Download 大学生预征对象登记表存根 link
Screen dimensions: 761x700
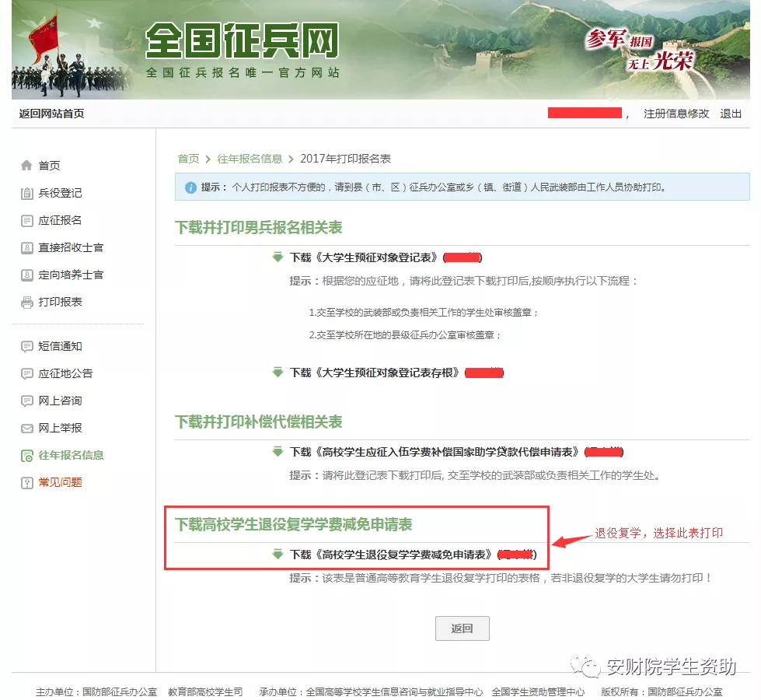[x=376, y=373]
